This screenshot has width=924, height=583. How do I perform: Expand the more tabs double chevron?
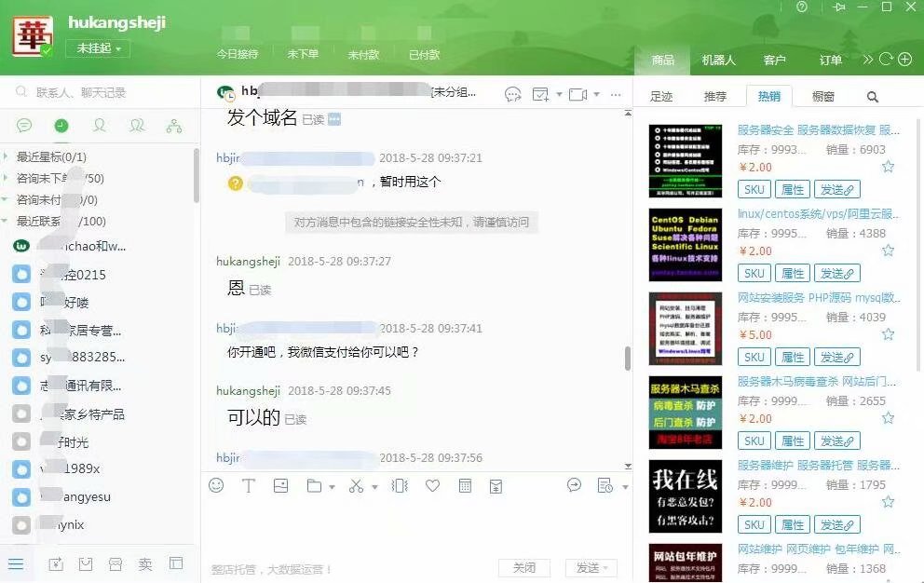pos(867,59)
